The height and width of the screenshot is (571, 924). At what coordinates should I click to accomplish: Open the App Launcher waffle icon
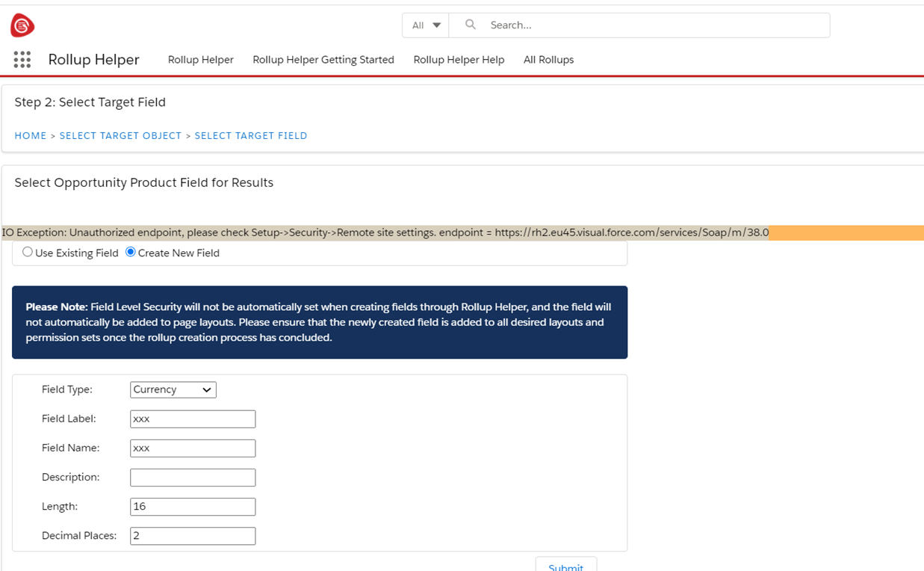click(22, 59)
